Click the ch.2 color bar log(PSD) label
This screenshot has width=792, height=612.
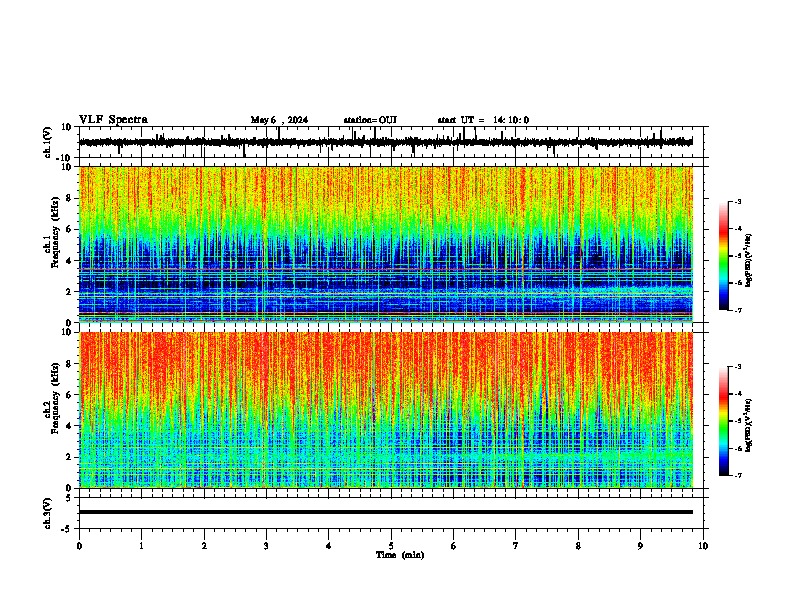point(749,425)
